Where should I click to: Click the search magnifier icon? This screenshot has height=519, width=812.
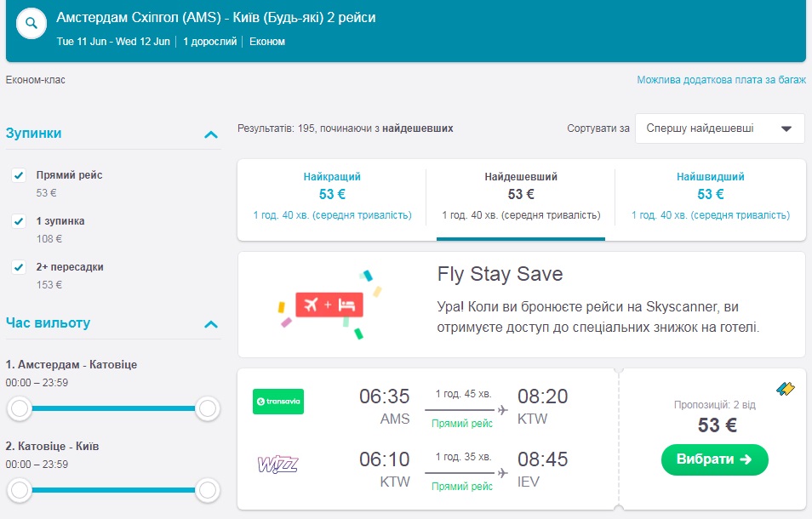(31, 23)
